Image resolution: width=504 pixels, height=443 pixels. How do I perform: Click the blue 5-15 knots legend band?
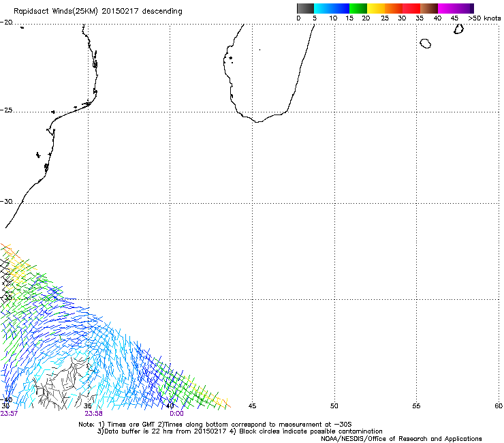click(332, 8)
